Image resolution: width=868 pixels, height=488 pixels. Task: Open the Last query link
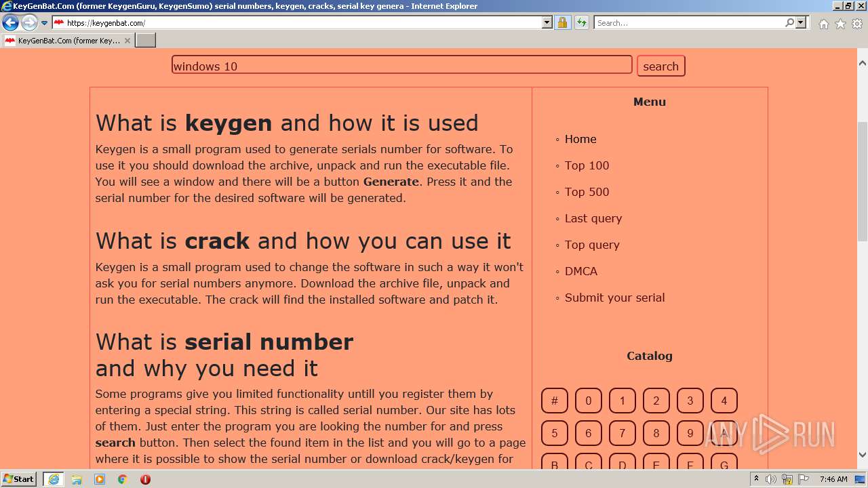[593, 218]
